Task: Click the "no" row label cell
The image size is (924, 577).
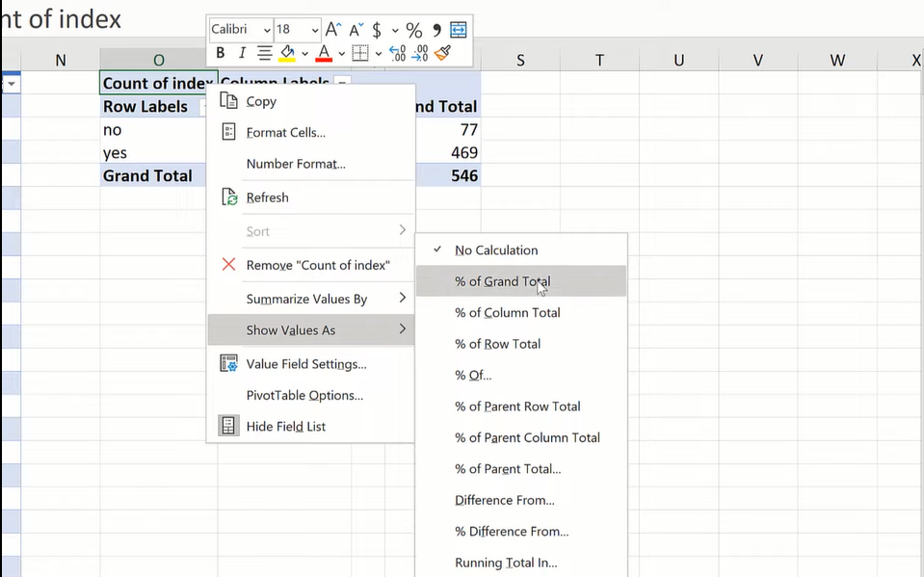Action: 153,130
